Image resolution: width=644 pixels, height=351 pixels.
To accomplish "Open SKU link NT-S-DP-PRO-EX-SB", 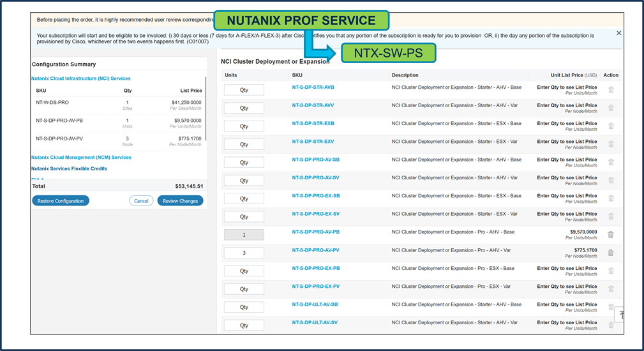I will [316, 195].
